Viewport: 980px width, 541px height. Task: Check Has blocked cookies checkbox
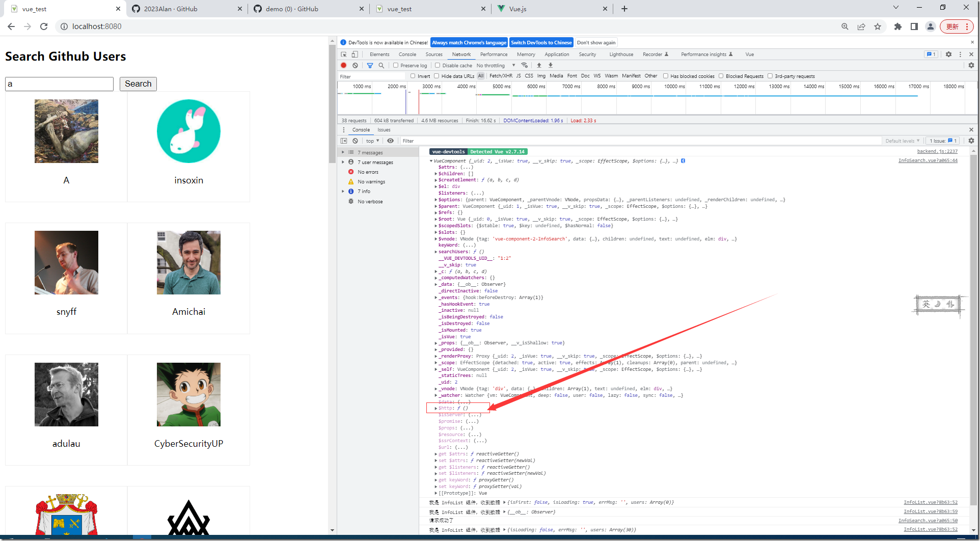666,76
